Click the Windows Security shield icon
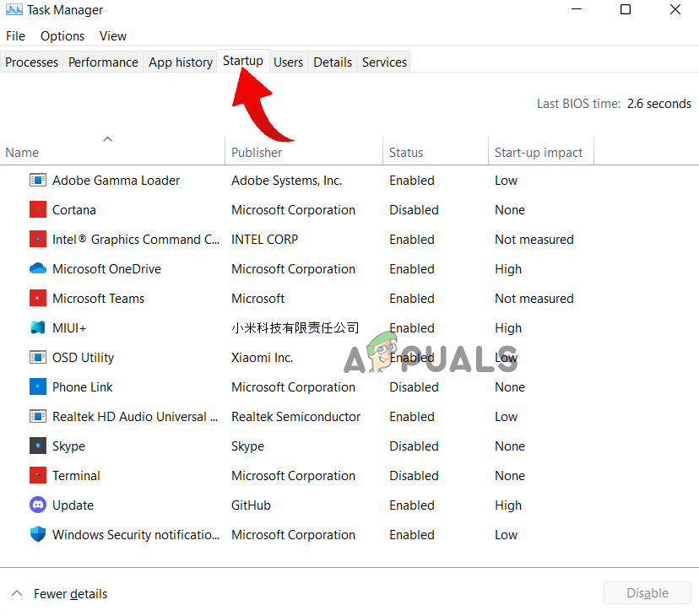The image size is (699, 616). pos(38,534)
